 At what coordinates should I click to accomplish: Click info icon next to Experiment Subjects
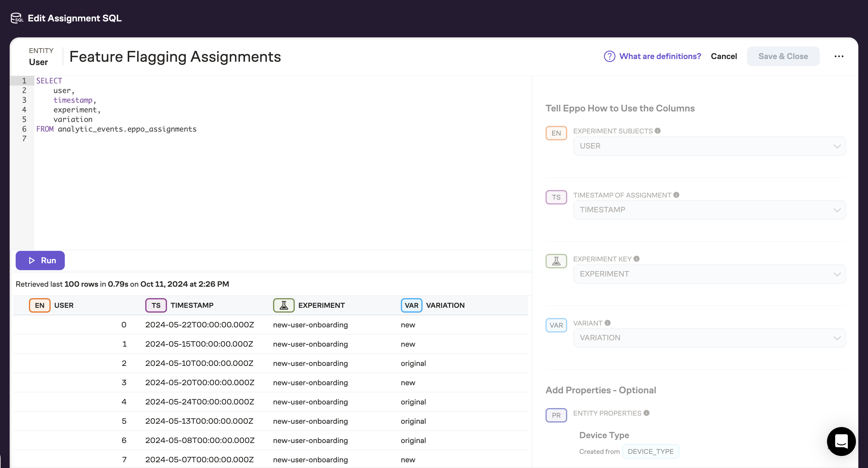pos(657,131)
